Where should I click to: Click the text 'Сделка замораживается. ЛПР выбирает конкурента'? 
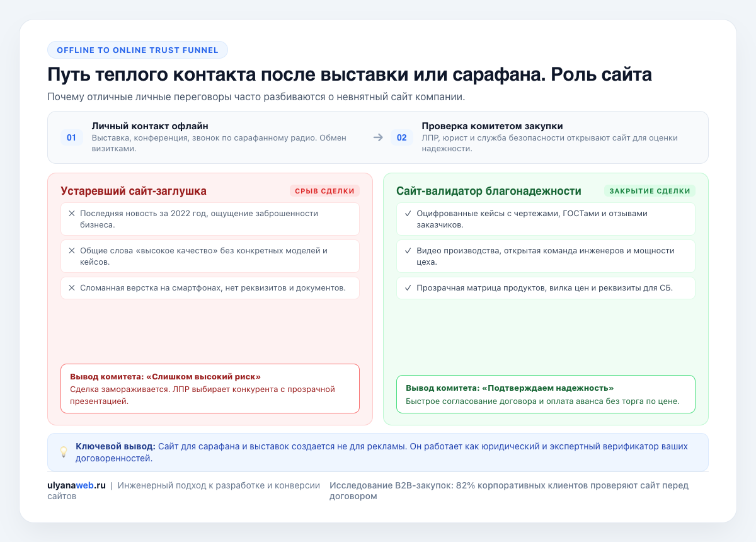(202, 395)
